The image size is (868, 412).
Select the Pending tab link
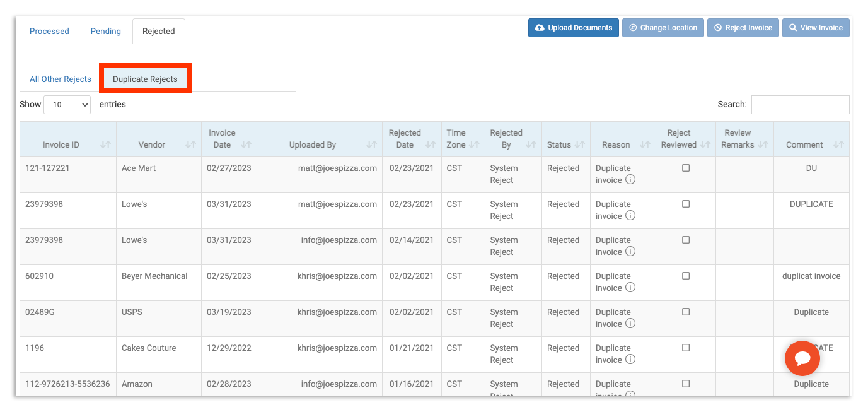point(105,31)
